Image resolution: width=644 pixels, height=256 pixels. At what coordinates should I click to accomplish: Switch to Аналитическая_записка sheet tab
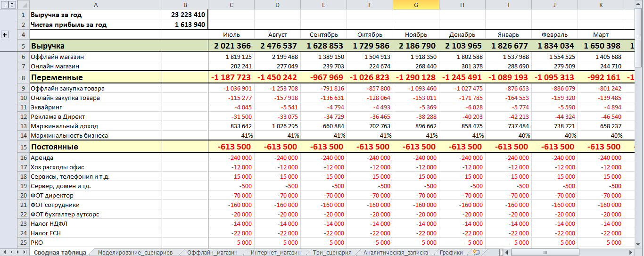pyautogui.click(x=396, y=252)
